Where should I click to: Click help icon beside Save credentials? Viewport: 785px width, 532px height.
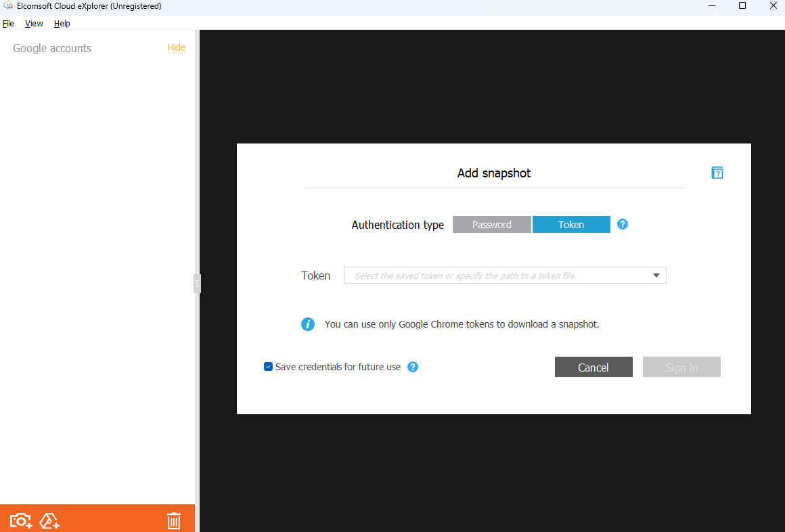click(413, 367)
